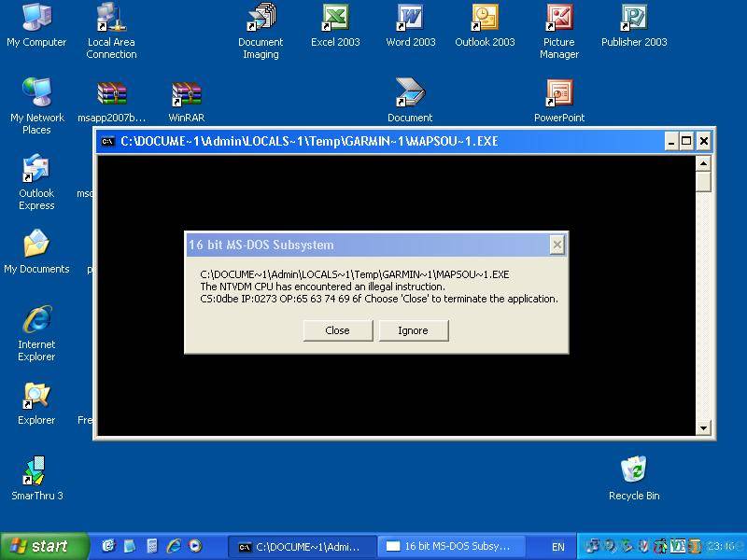Screen dimensions: 747x560
Task: Open the My Computer desktop icon
Action: coord(36,26)
